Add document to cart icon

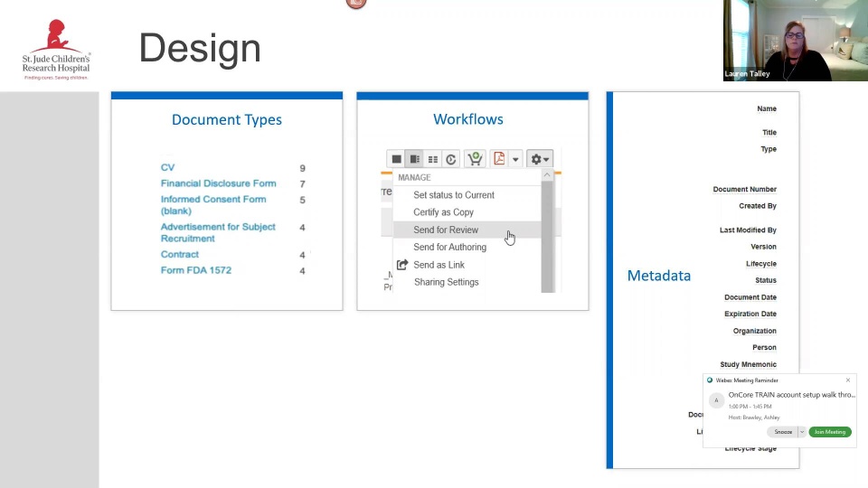[x=475, y=159]
